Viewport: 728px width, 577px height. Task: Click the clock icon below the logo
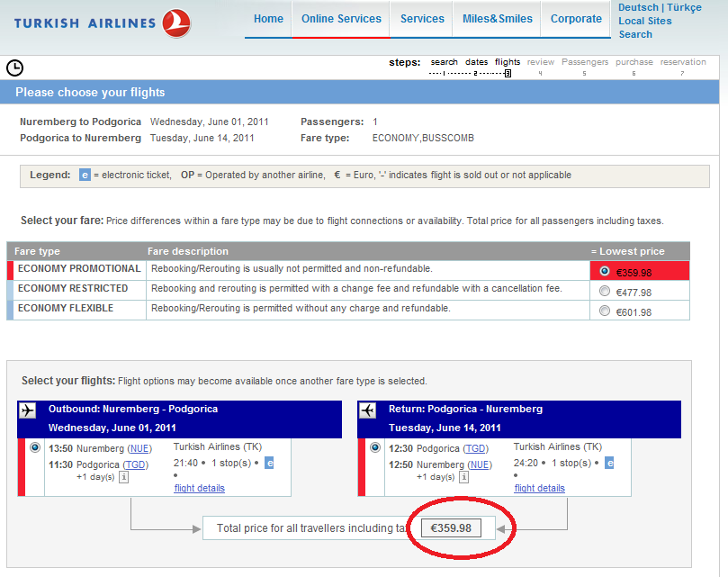15,68
